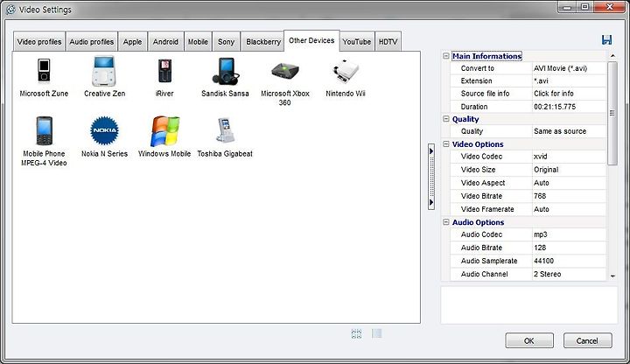The width and height of the screenshot is (630, 364).
Task: Open the YouTube tab
Action: pyautogui.click(x=357, y=42)
